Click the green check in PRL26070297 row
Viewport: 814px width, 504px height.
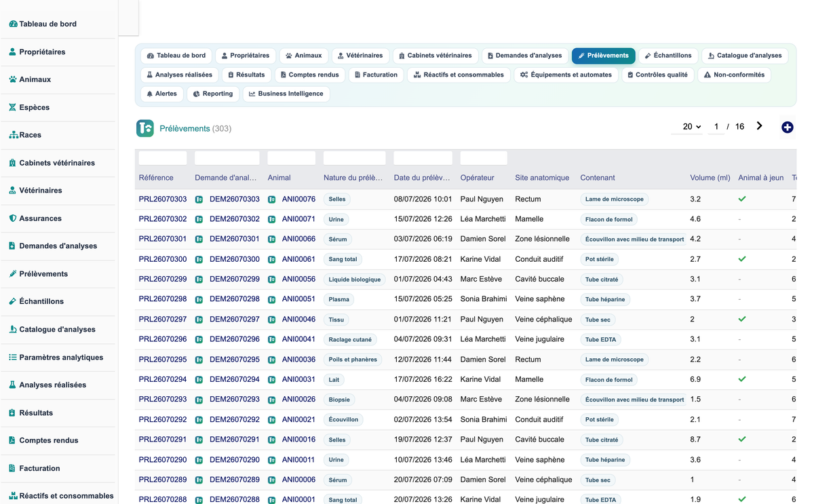[742, 319]
